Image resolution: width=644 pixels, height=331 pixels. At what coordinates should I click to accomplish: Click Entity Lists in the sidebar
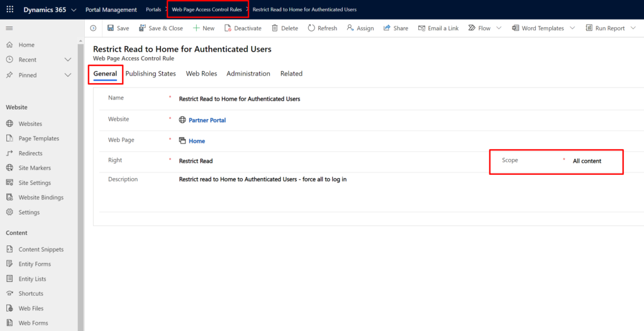click(x=33, y=279)
